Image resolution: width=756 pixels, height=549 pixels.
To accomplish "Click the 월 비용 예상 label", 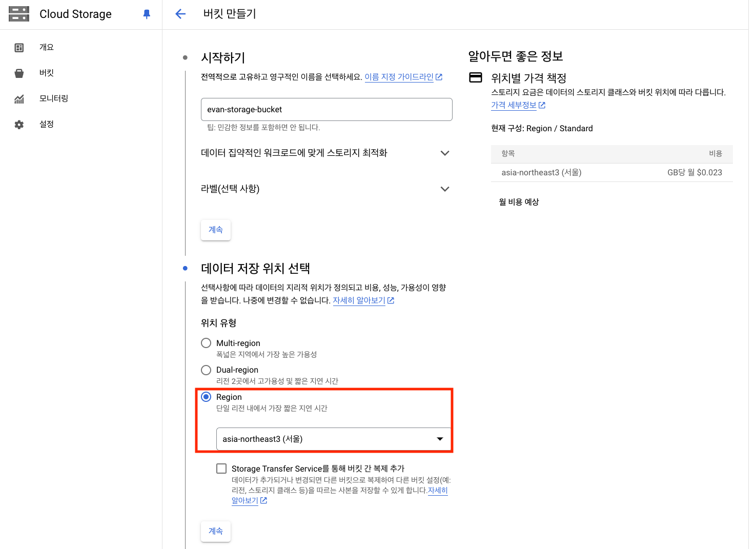I will [519, 202].
